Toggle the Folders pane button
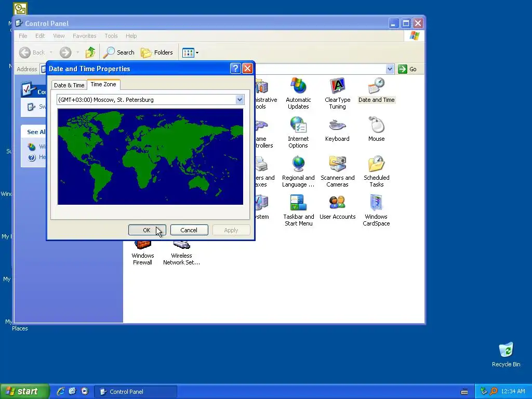 [157, 52]
